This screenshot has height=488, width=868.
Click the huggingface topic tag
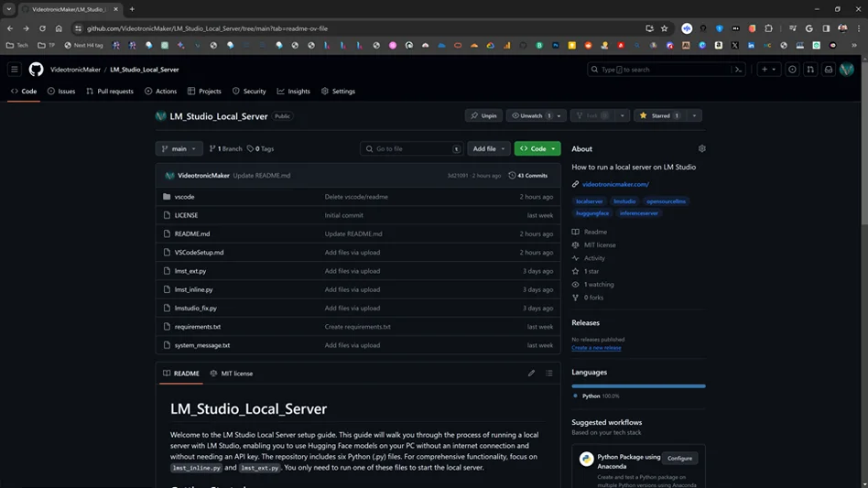click(592, 213)
